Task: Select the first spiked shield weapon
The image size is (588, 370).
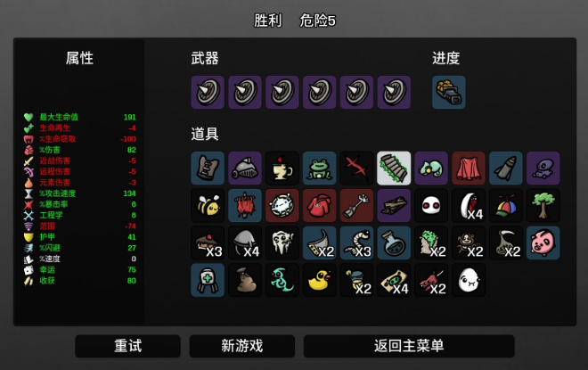Action: (208, 93)
